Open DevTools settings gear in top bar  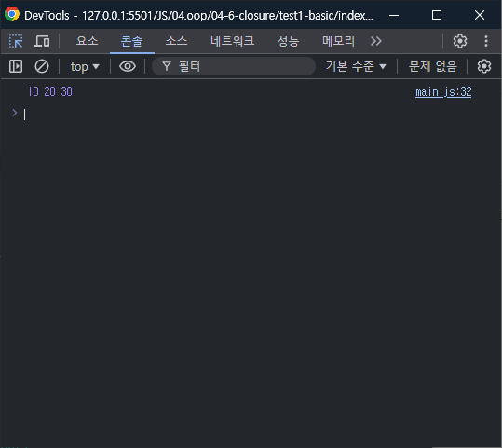pos(460,41)
